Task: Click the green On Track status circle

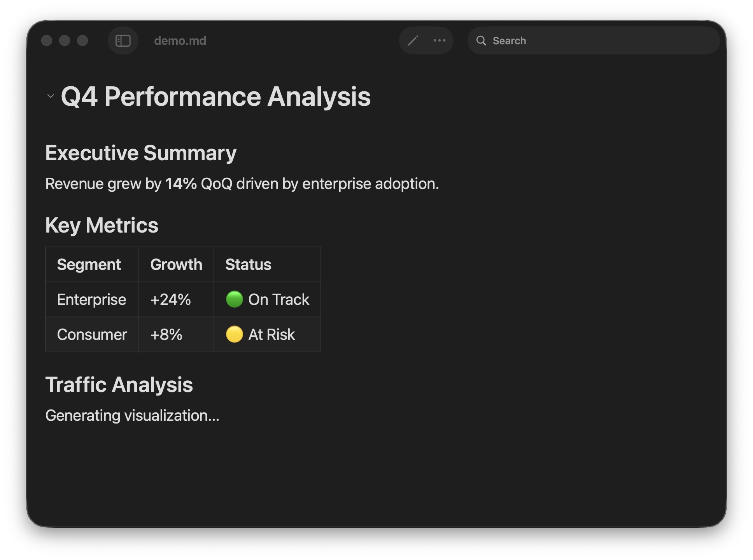Action: pos(235,299)
